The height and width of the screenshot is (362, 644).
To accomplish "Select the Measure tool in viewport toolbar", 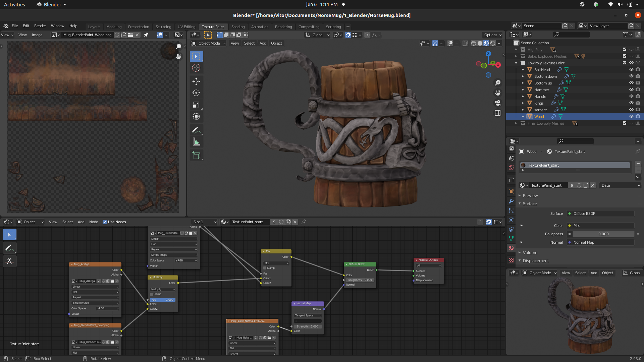I will tap(196, 142).
